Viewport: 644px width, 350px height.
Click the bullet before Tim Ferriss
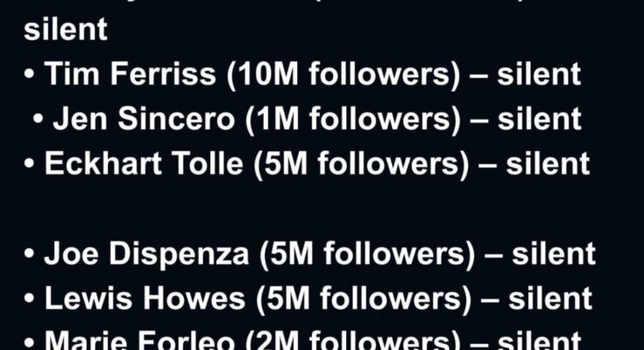[x=30, y=75]
